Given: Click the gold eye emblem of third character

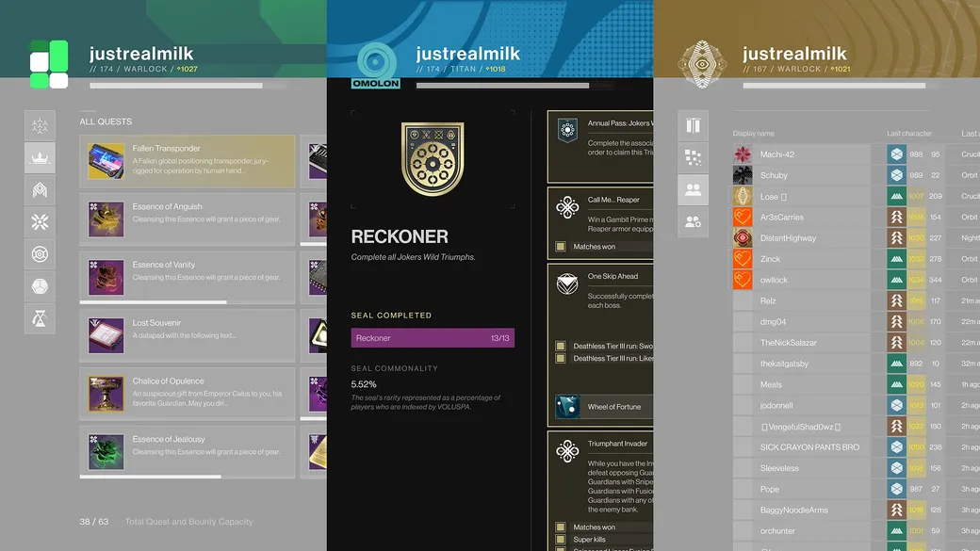Looking at the screenshot, I should click(703, 64).
